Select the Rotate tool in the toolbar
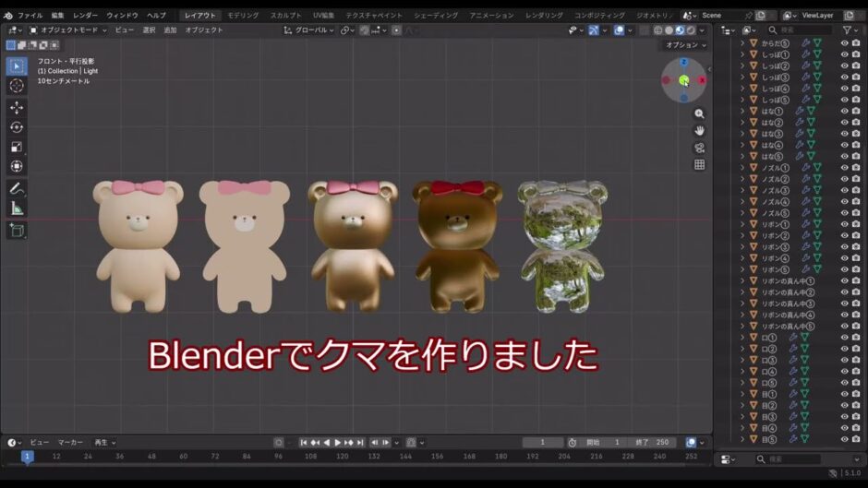868x488 pixels. coord(17,127)
